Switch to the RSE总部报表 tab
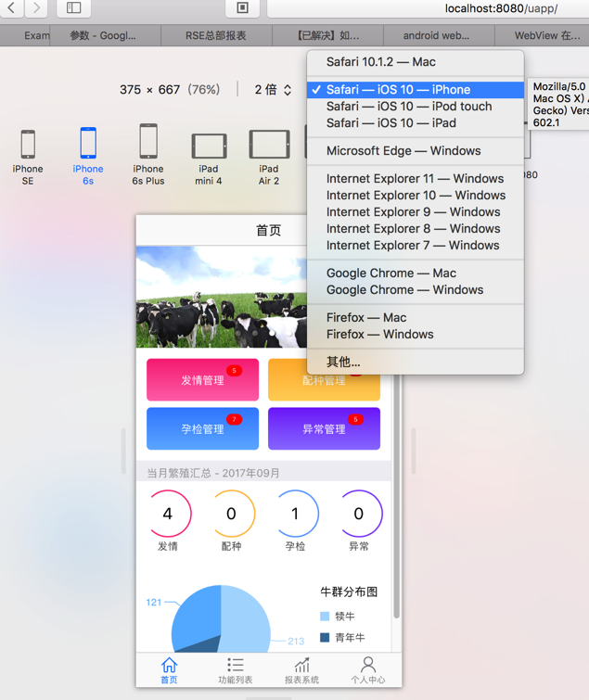 (x=216, y=36)
